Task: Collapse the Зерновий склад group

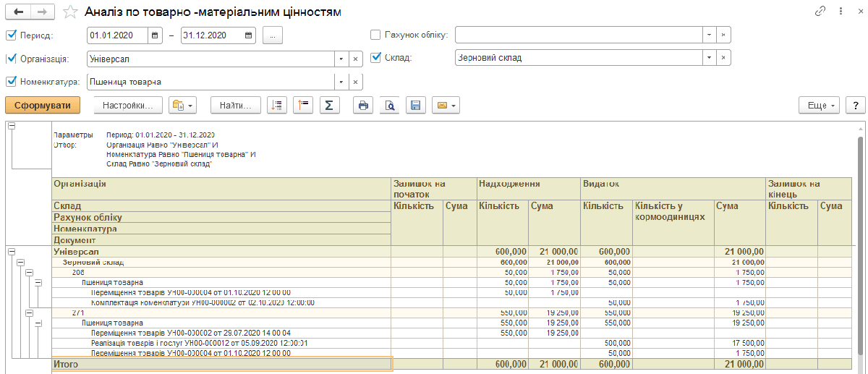Action: [x=20, y=262]
